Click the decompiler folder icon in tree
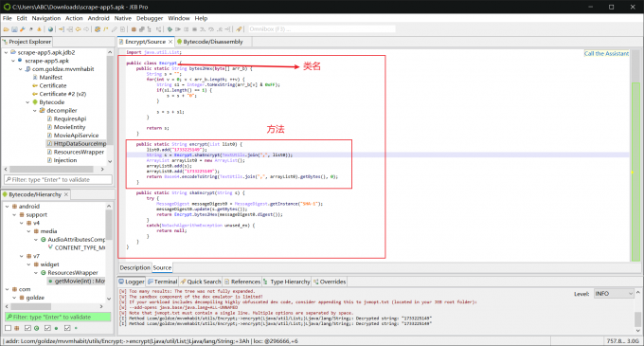Screen dimensions: 644x346 click(42, 110)
